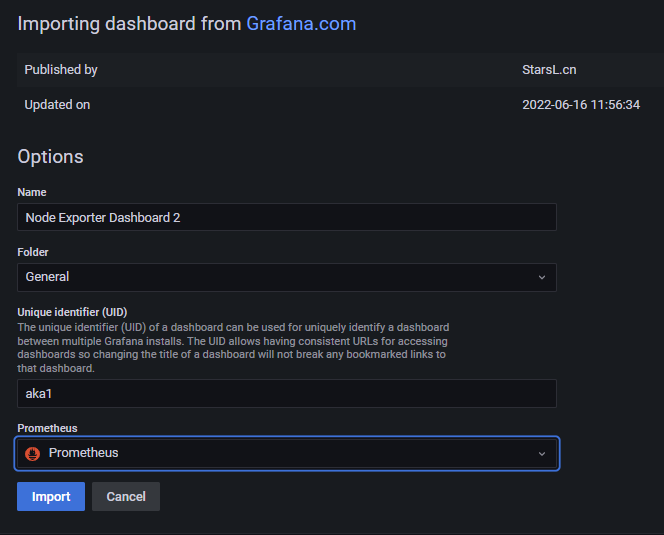
Task: Click the Name field label
Action: coord(32,192)
